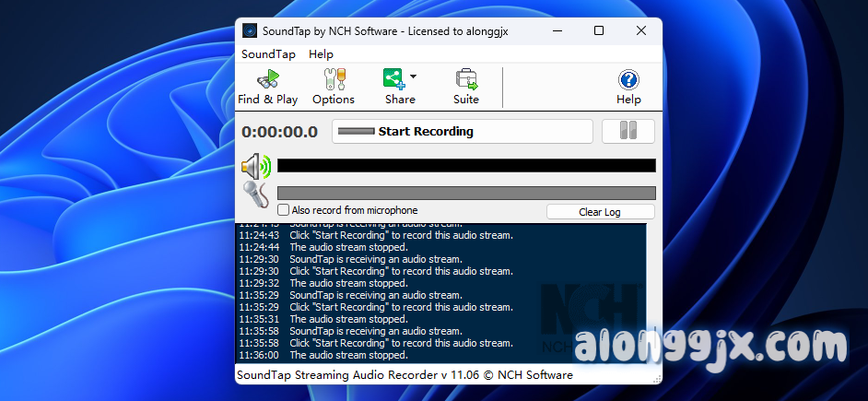Click the black audio stream level meter
Image resolution: width=868 pixels, height=401 pixels.
coord(466,166)
